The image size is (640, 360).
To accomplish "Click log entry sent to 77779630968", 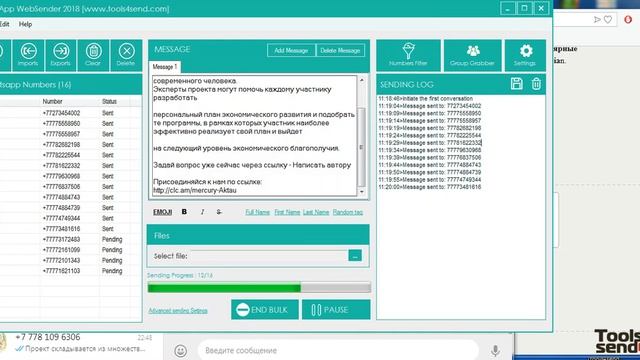I will (x=429, y=150).
